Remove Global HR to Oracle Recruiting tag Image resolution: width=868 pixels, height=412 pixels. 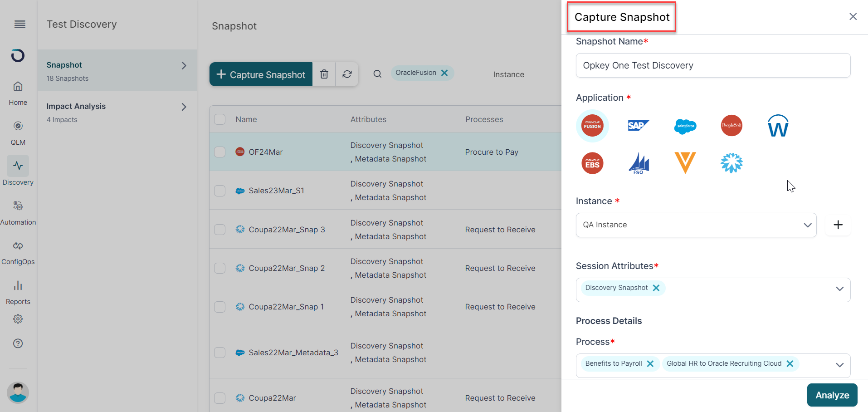click(790, 363)
